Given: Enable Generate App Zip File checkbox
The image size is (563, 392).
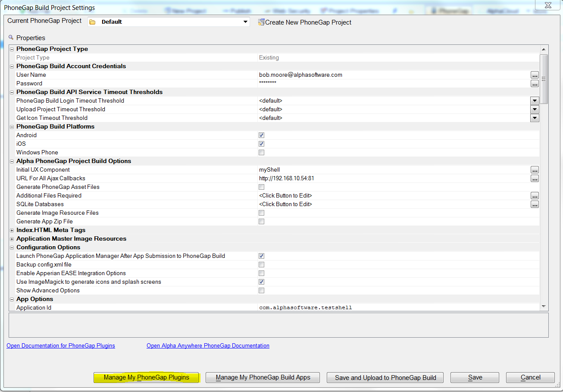Looking at the screenshot, I should point(261,222).
